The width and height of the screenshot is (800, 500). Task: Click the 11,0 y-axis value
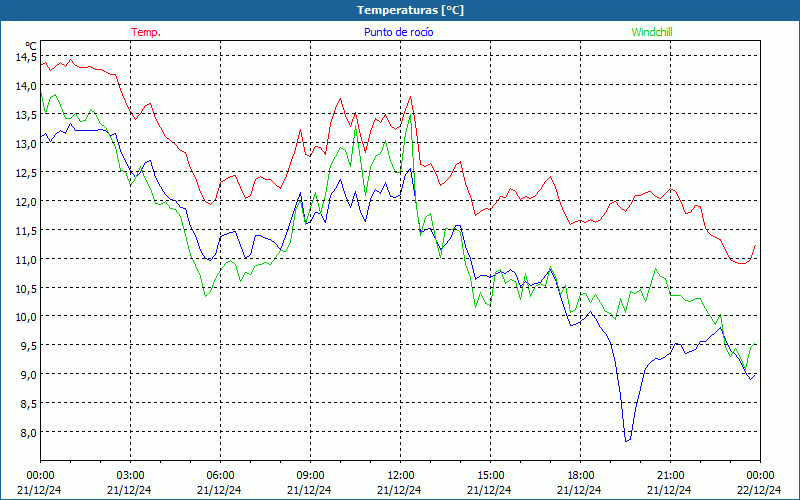tap(26, 259)
